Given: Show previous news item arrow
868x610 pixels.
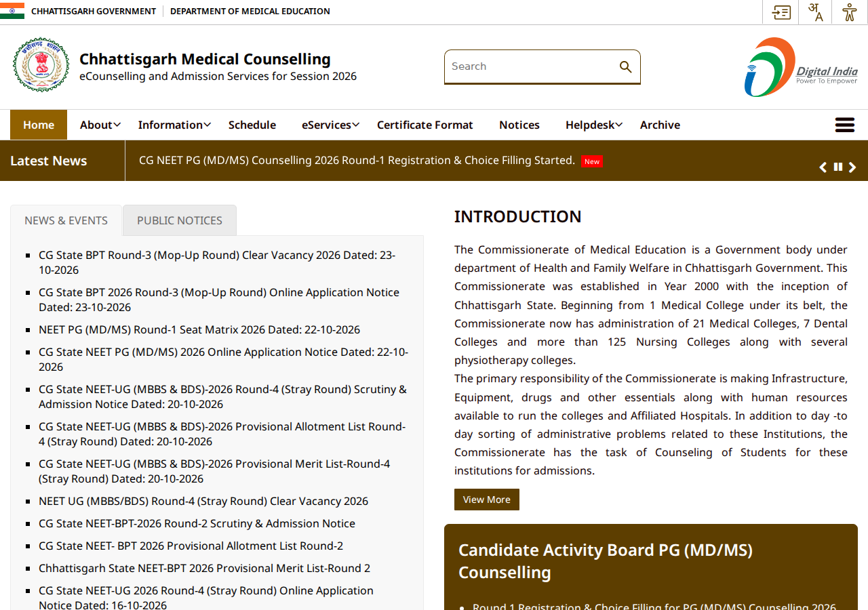Looking at the screenshot, I should pyautogui.click(x=823, y=167).
